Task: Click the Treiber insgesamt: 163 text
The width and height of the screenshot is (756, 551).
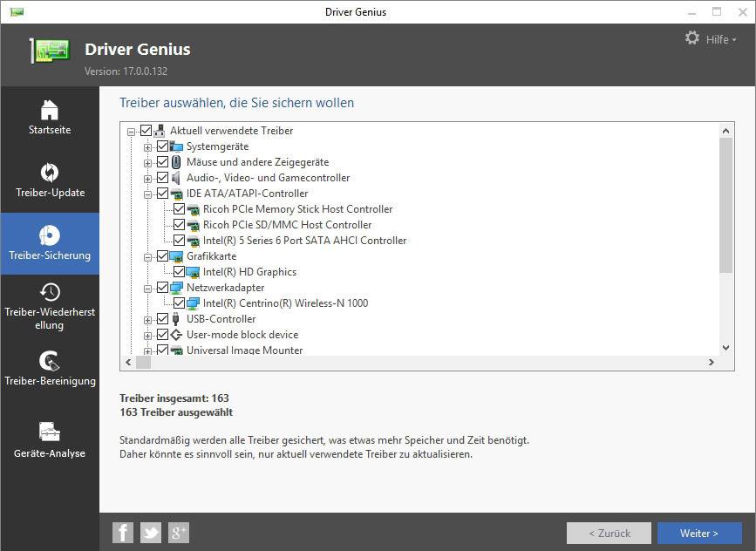Action: 174,398
